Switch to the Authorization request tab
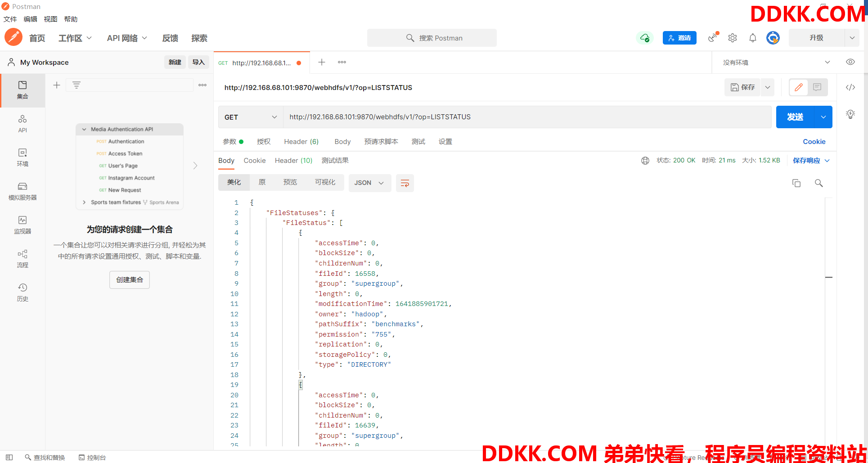The width and height of the screenshot is (868, 463). 264,141
